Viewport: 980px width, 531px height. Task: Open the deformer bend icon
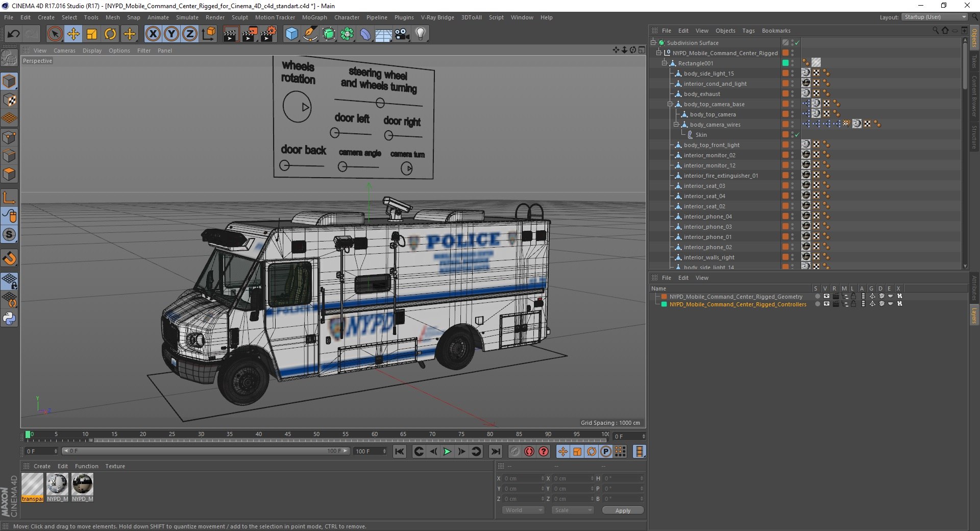(365, 34)
